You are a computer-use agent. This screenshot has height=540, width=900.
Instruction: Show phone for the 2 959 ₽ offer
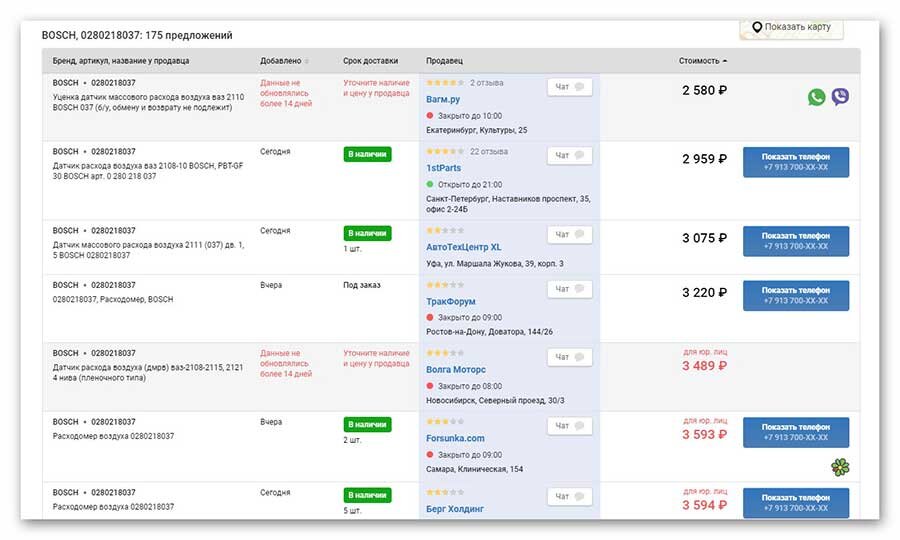coord(796,162)
